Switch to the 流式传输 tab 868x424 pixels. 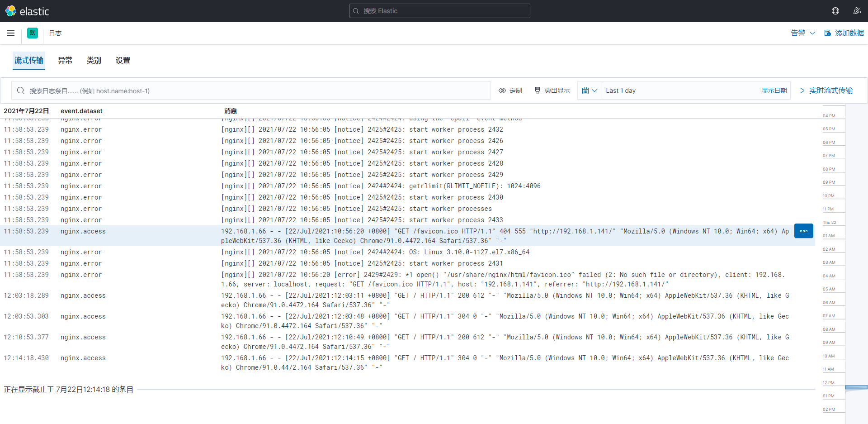coord(29,60)
